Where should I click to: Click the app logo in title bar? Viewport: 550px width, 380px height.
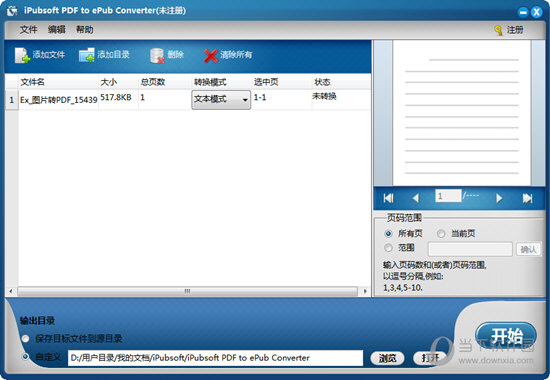(12, 11)
